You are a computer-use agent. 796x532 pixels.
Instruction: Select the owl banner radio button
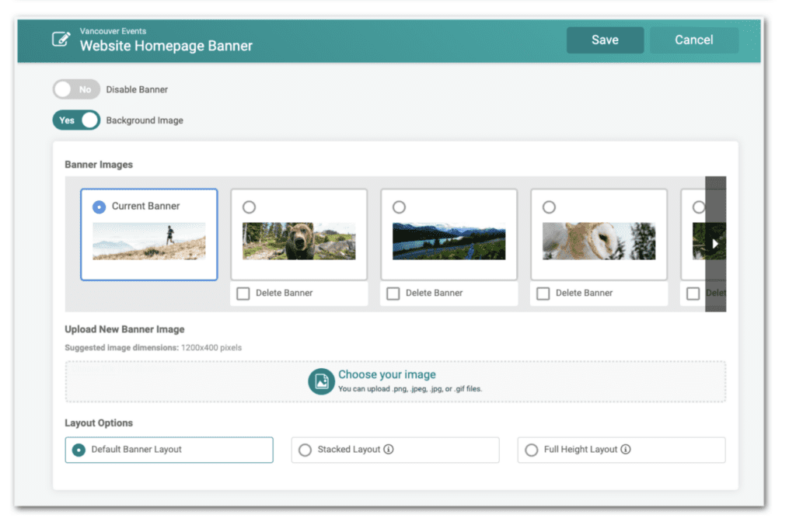coord(550,207)
